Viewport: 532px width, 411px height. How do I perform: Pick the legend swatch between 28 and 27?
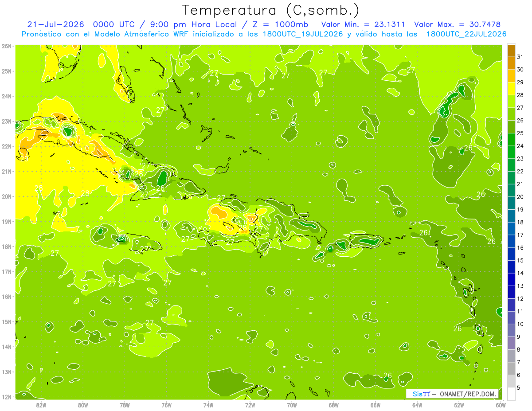pyautogui.click(x=511, y=102)
